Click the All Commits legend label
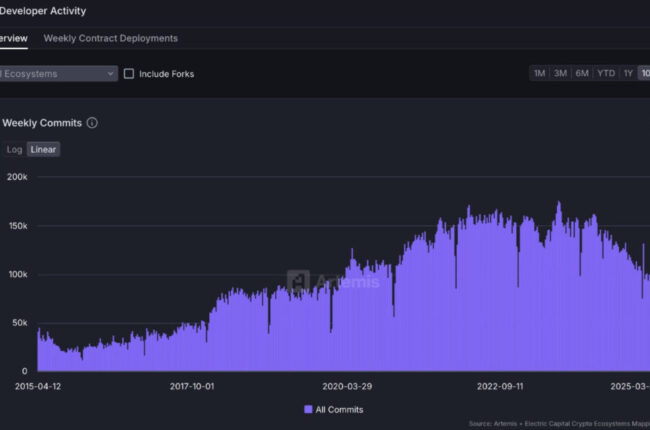The height and width of the screenshot is (430, 650). [340, 410]
